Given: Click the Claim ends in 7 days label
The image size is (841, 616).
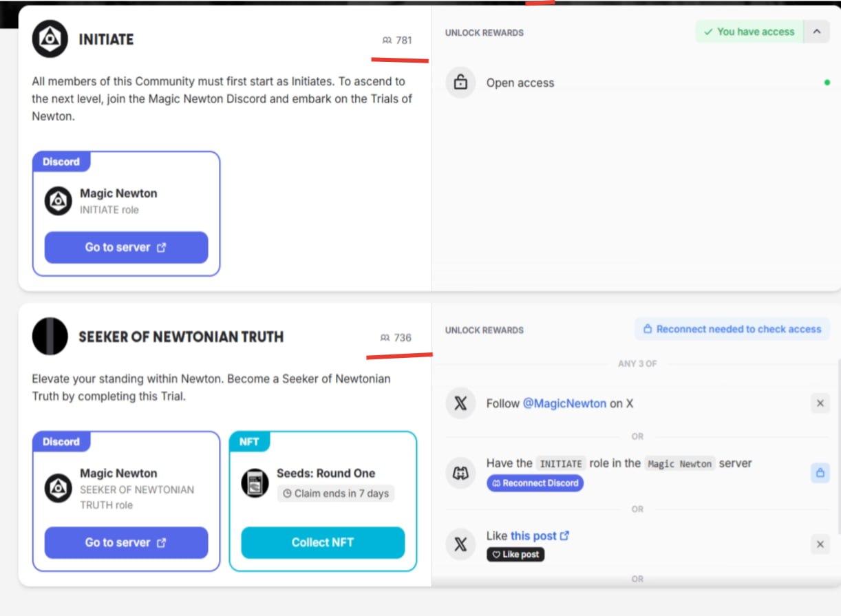Looking at the screenshot, I should [x=336, y=493].
